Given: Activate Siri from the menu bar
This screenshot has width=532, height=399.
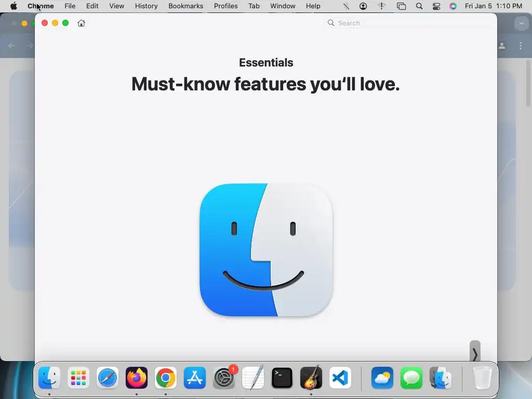Looking at the screenshot, I should click(x=453, y=6).
